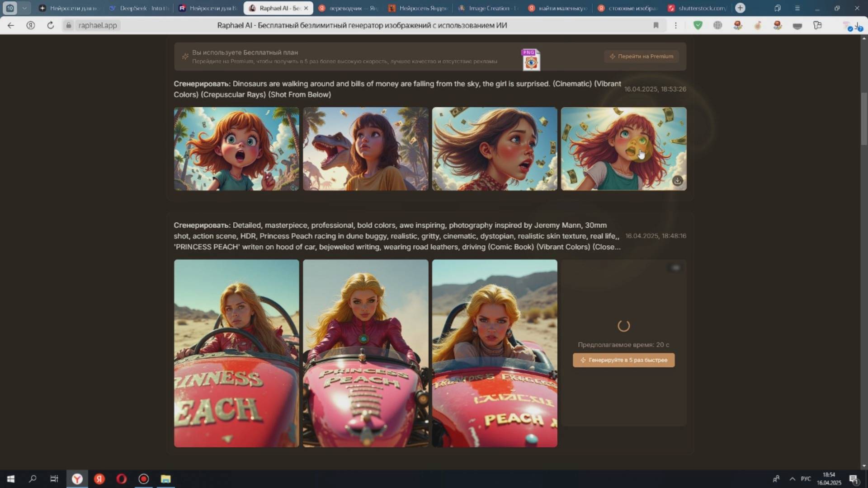868x488 pixels.
Task: Open the screen recorder taskbar icon
Action: click(x=144, y=479)
